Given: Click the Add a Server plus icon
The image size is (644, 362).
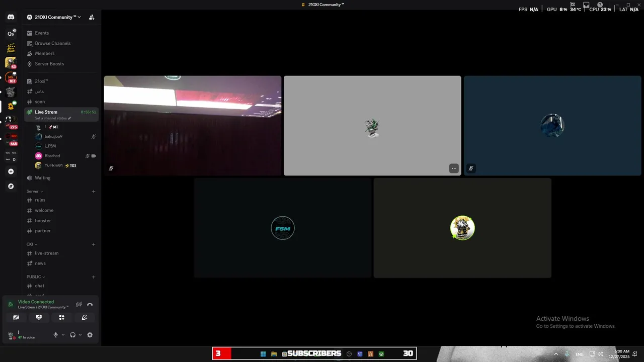Looking at the screenshot, I should click(x=11, y=171).
